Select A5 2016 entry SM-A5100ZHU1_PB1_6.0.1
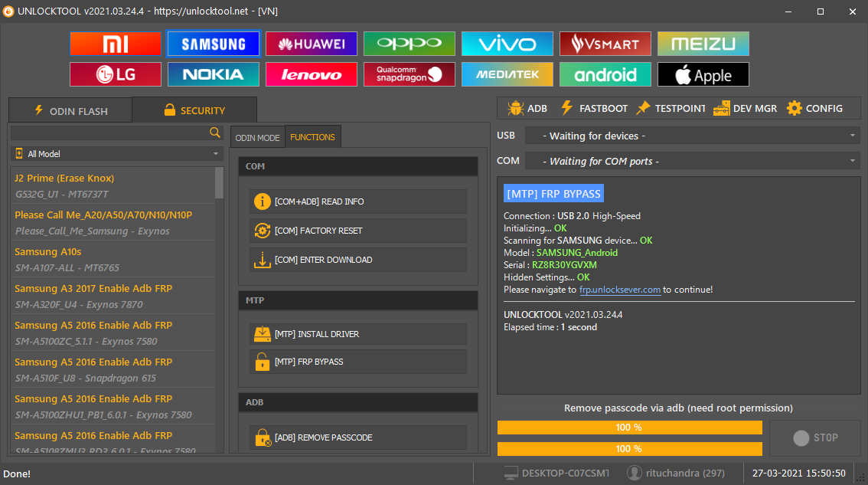 (113, 406)
